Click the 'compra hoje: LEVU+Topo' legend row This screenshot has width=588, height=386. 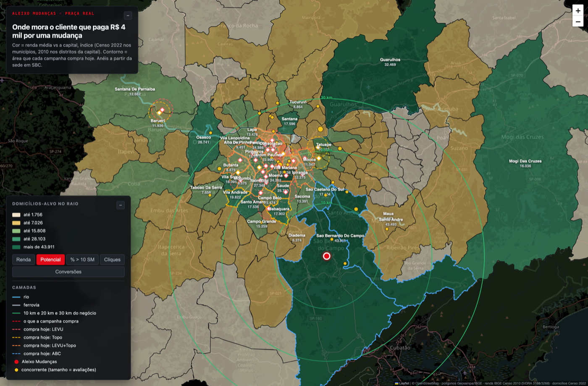pos(44,346)
